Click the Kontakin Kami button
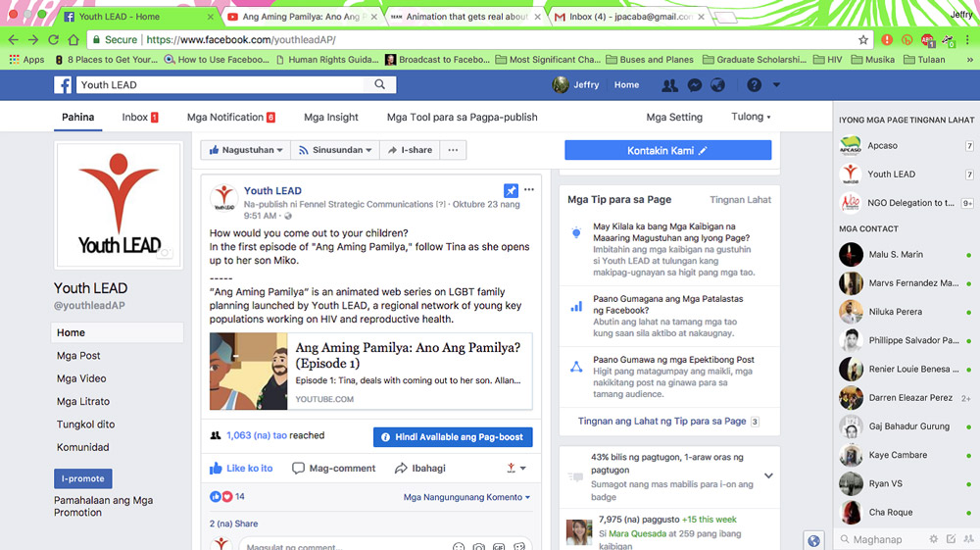The image size is (980, 550). coord(667,150)
